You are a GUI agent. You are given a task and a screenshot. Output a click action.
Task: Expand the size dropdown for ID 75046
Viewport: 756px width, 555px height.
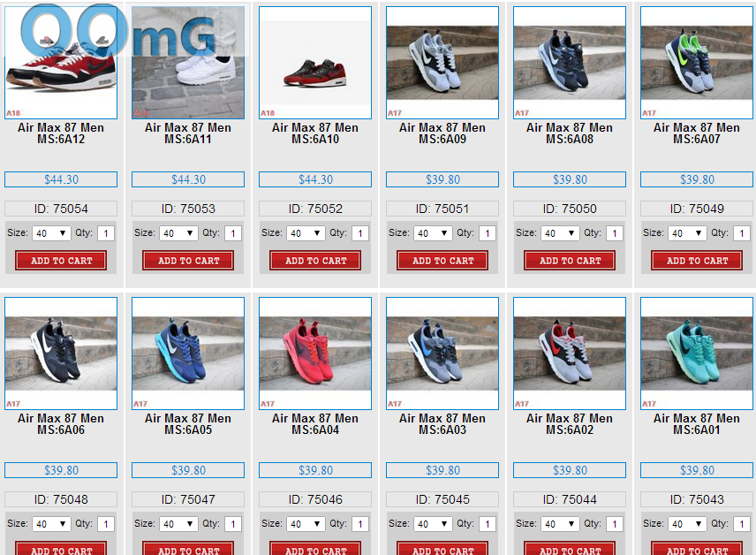(x=306, y=524)
